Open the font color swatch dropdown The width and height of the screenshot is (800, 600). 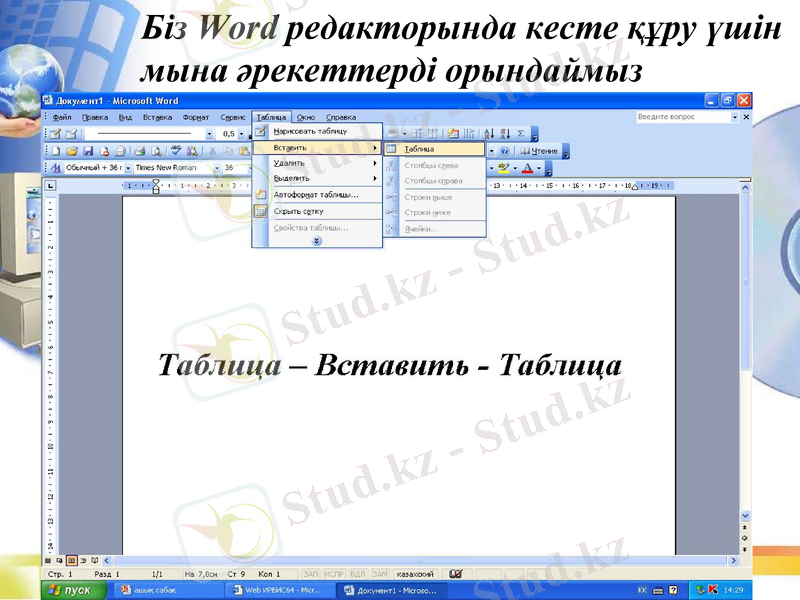click(x=538, y=168)
